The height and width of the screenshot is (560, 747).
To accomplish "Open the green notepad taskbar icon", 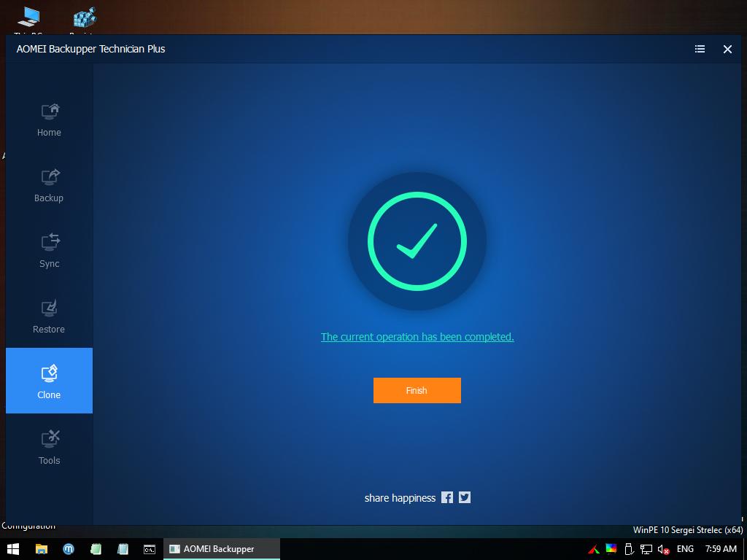I will click(x=96, y=549).
